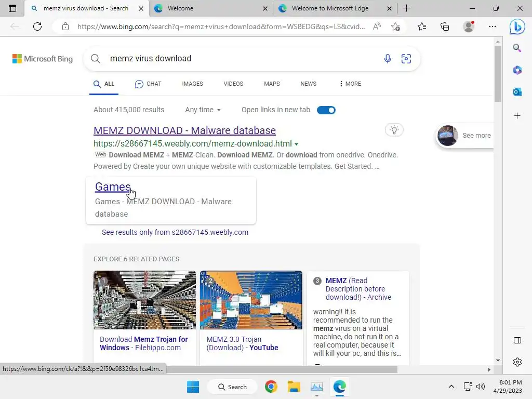Open the profile avatar icon
The height and width of the screenshot is (399, 532).
click(x=469, y=26)
